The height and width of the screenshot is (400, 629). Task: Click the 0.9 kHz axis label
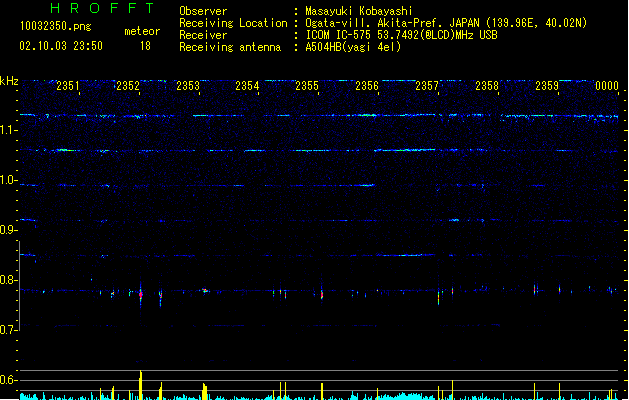tap(8, 230)
